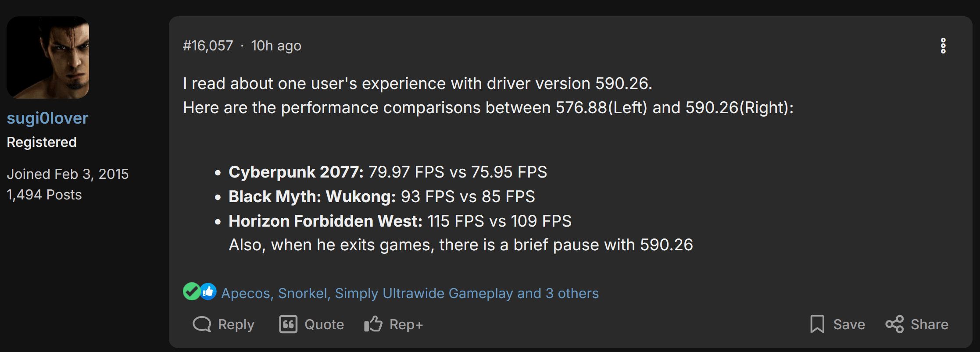
Task: Select Simply Ultrawide Gameplay in the reactions list
Action: tap(424, 293)
